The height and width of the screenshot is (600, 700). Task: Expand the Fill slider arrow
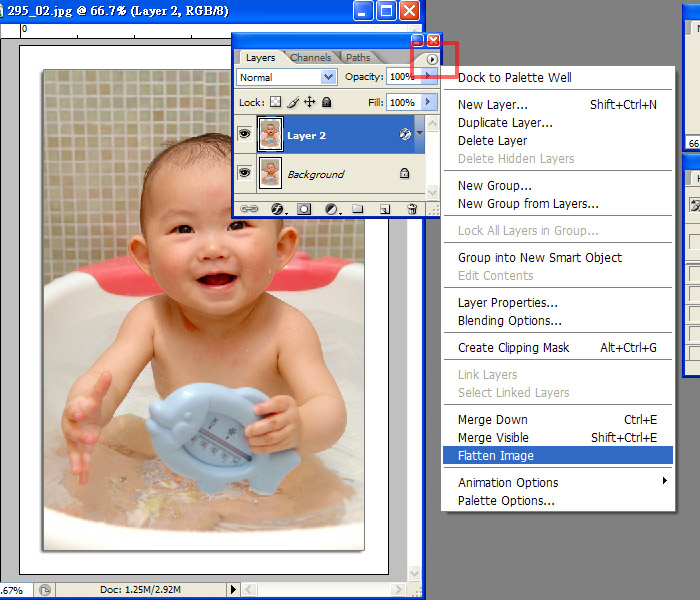pyautogui.click(x=428, y=102)
